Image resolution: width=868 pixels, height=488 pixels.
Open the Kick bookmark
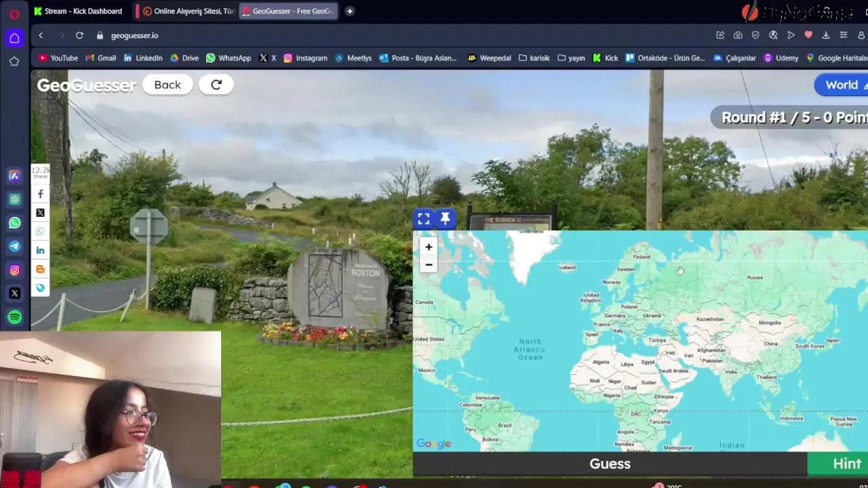click(x=605, y=58)
